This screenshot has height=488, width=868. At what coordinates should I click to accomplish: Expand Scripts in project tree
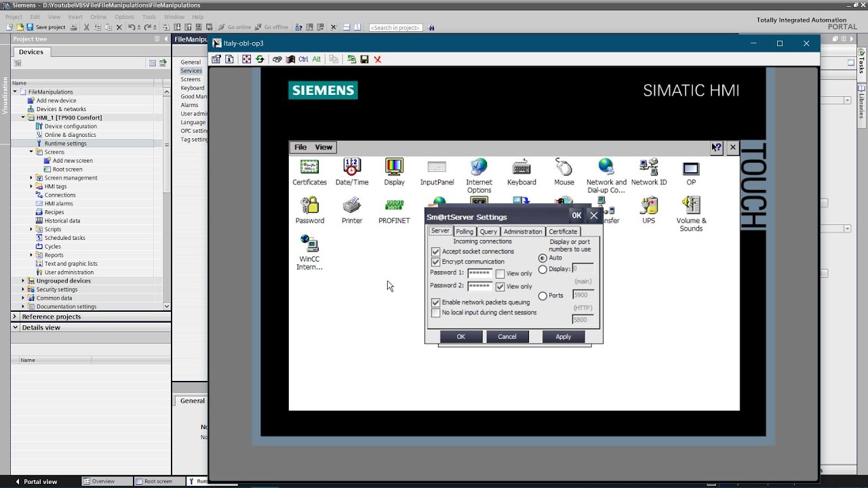(31, 229)
